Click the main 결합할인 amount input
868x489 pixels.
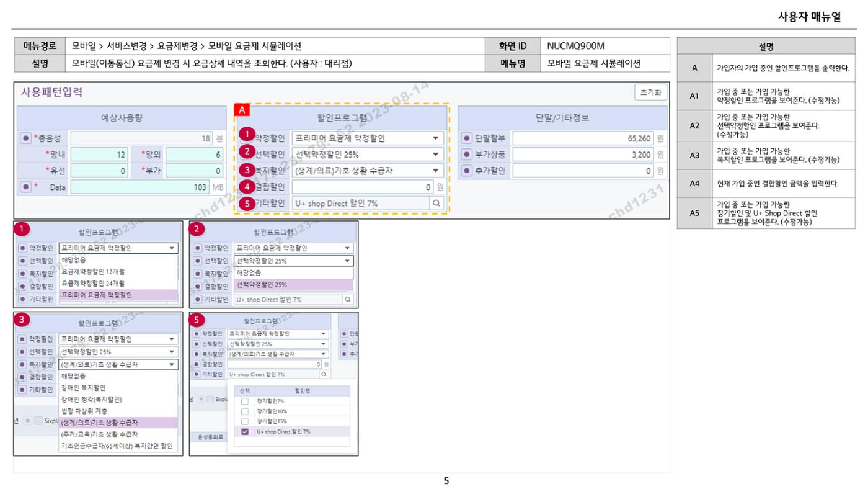pyautogui.click(x=362, y=187)
